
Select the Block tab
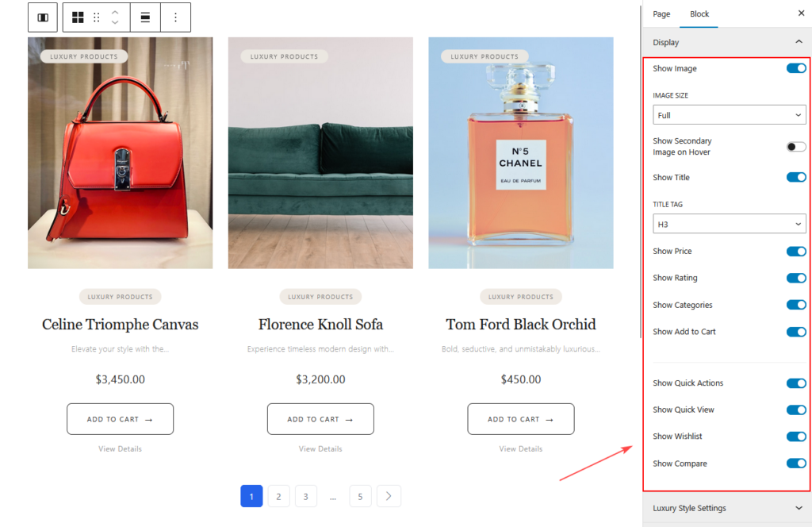tap(699, 14)
